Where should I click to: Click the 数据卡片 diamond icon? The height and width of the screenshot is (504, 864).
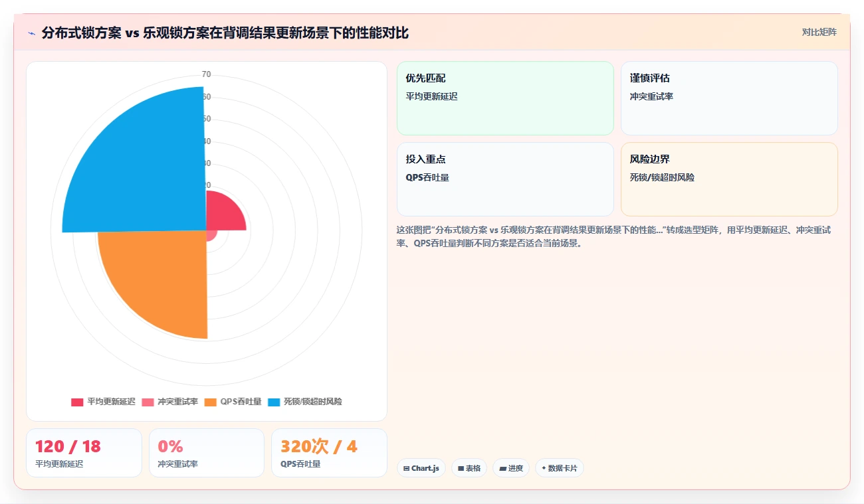(544, 468)
